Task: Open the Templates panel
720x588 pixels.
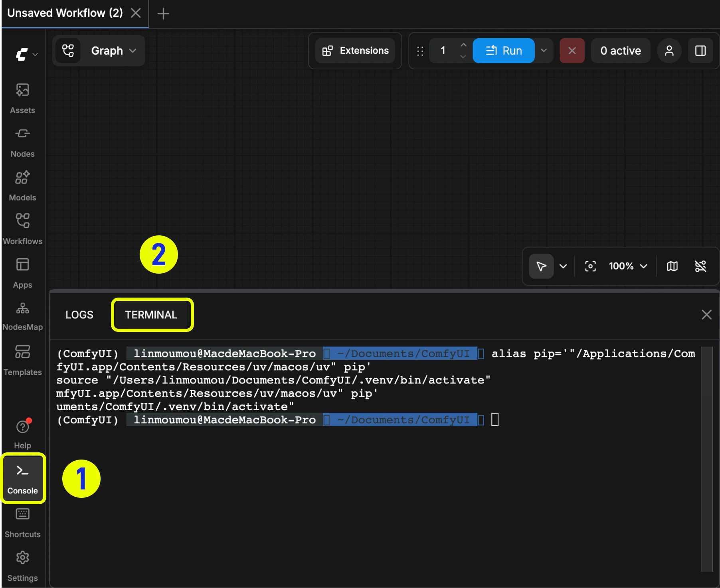Action: 22,358
